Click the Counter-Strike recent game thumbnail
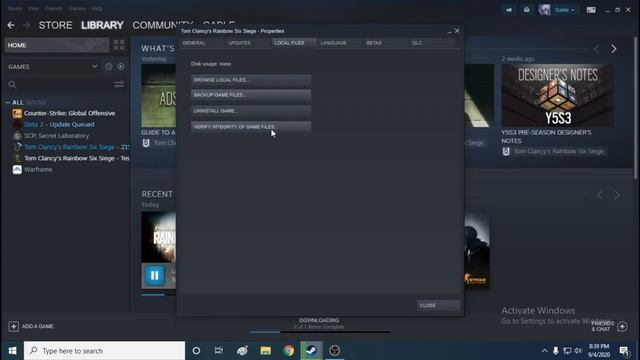This screenshot has width=640, height=360. click(x=477, y=250)
